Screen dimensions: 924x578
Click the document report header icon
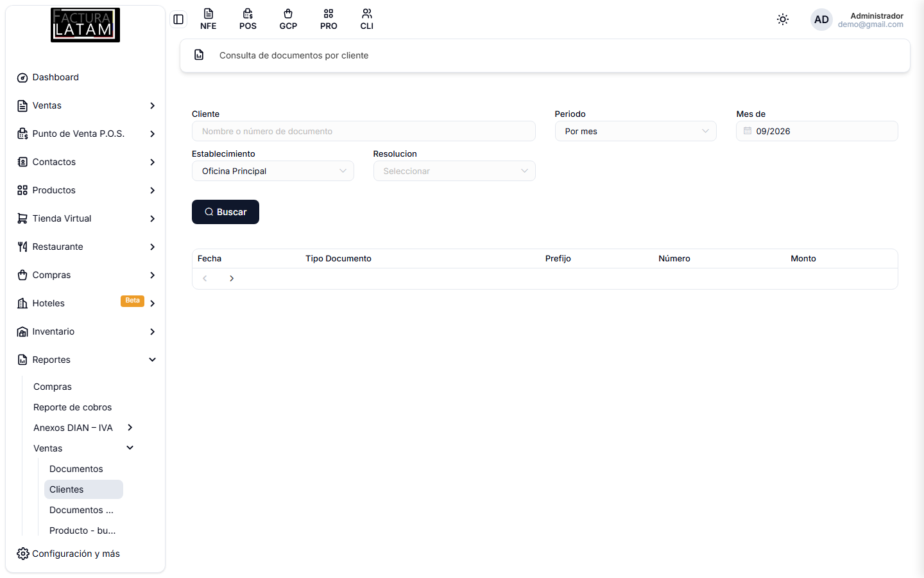(199, 55)
